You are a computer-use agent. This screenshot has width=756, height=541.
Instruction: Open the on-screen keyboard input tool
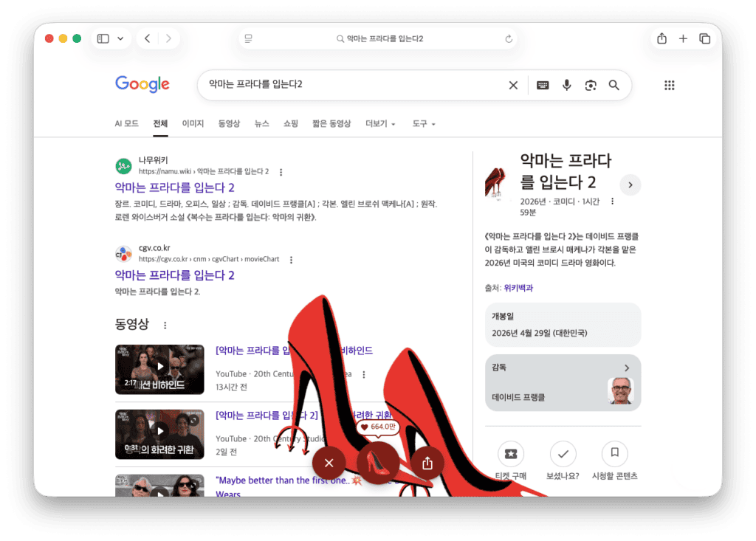coord(543,86)
